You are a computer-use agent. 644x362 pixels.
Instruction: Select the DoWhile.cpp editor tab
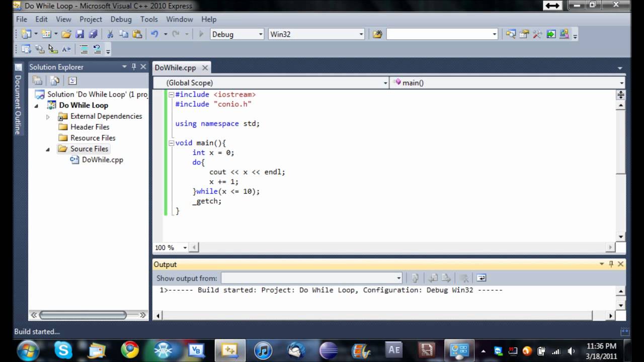point(175,67)
